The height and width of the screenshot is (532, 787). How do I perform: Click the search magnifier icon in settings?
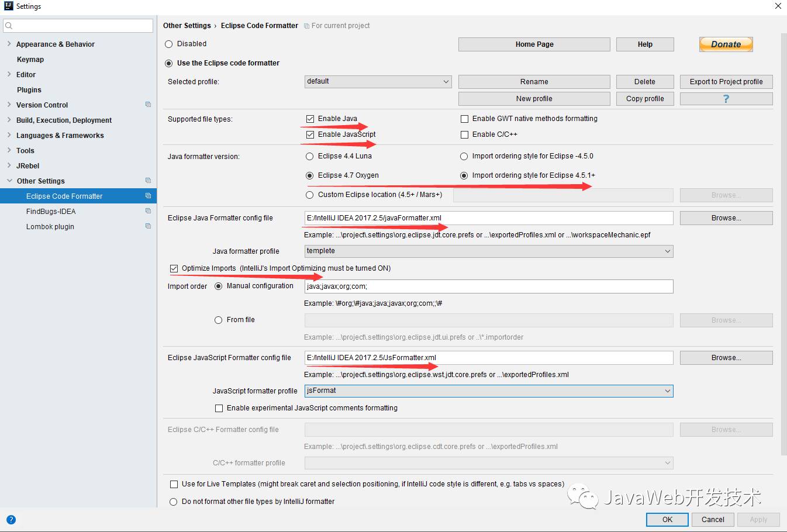pyautogui.click(x=9, y=26)
